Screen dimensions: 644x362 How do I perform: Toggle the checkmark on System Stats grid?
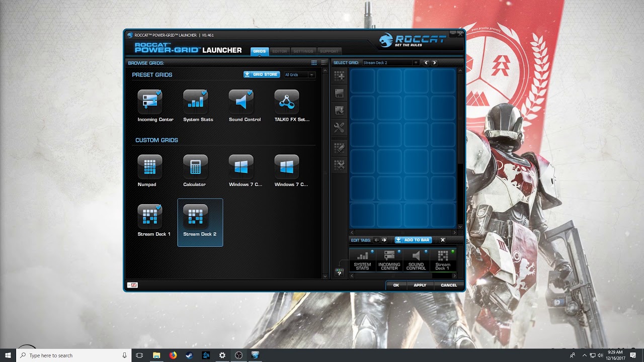tap(204, 93)
